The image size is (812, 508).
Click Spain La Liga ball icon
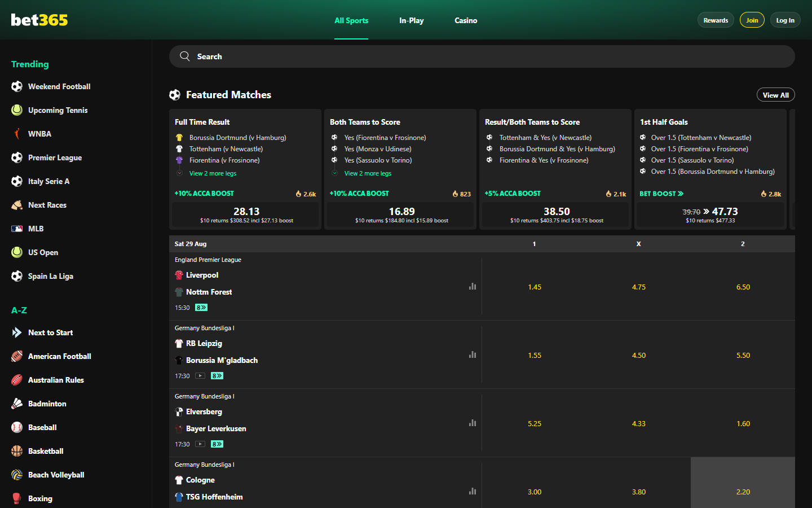tap(17, 276)
